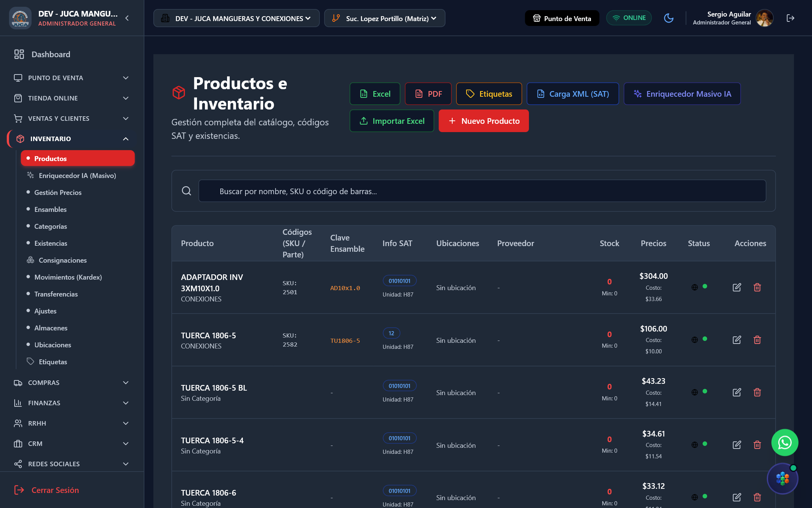Export the products with the Excel button

[375, 94]
